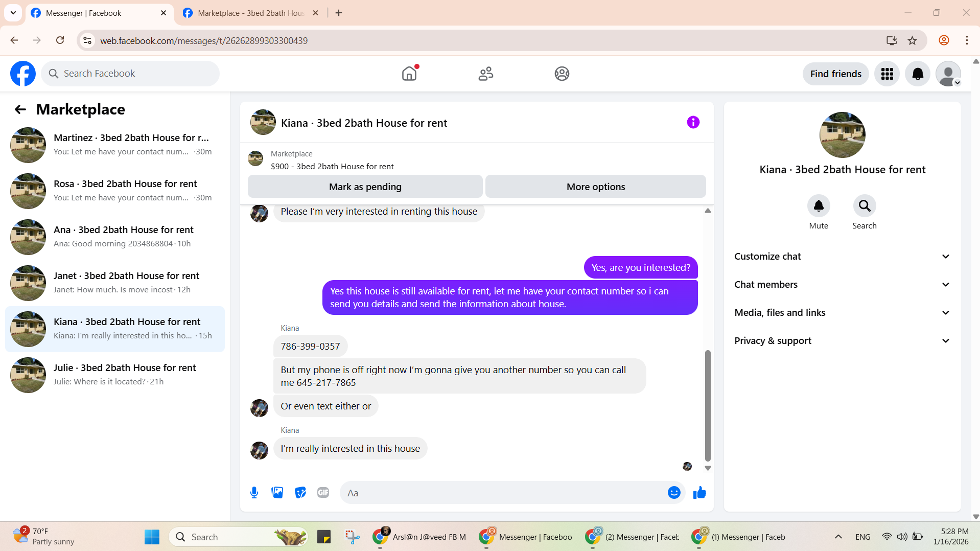This screenshot has height=551, width=980.
Task: Open the Windows Start button
Action: tap(152, 537)
